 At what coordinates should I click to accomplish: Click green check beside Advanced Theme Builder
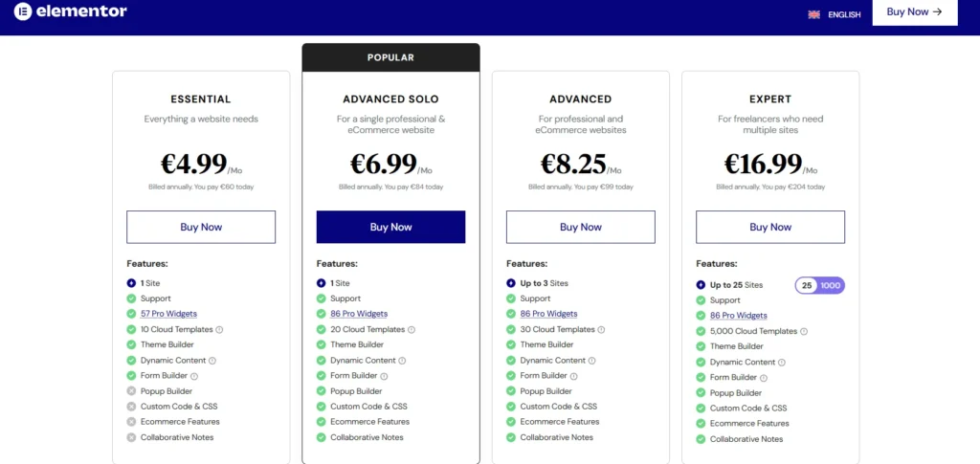click(511, 344)
